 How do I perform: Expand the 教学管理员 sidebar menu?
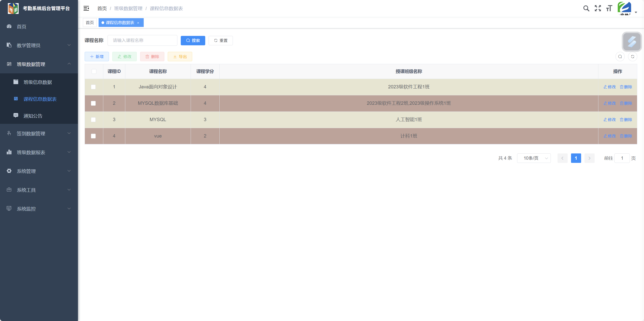pos(39,45)
